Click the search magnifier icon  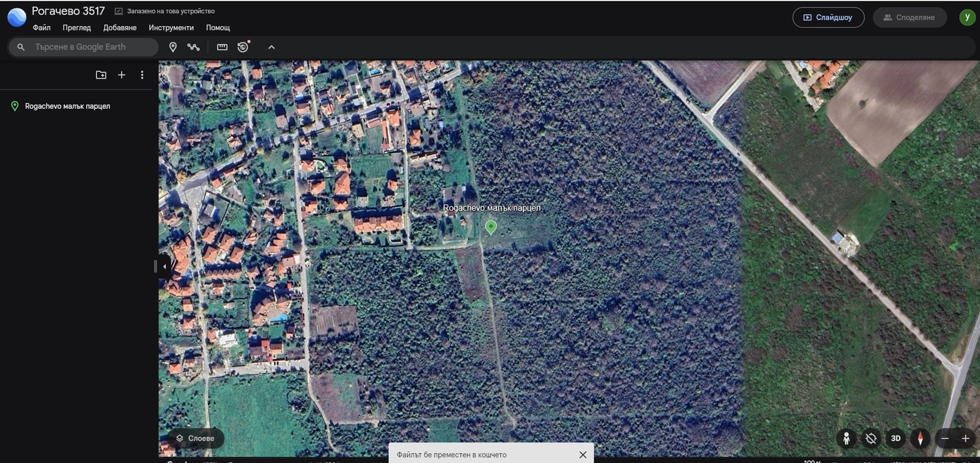(x=21, y=47)
